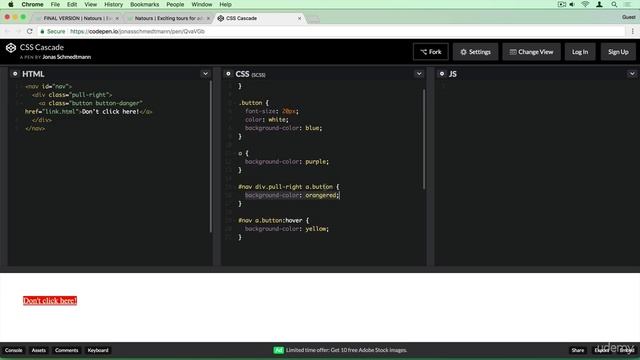The image size is (640, 360).
Task: Open the Apple menu
Action: (11, 4)
